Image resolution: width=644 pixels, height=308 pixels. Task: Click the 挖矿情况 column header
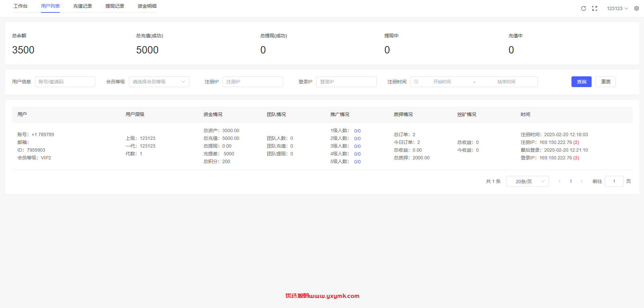click(x=467, y=114)
